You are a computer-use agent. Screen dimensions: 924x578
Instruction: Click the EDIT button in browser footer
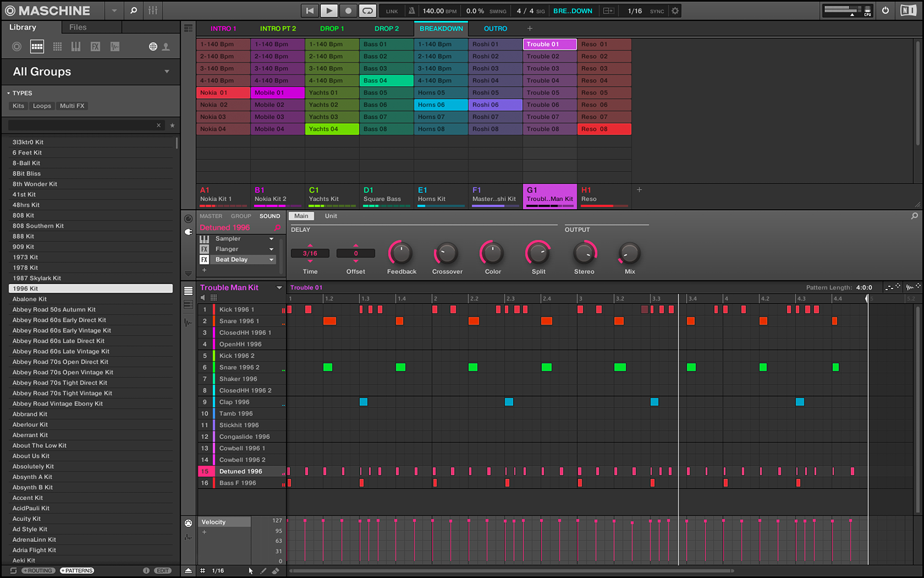[x=163, y=570]
